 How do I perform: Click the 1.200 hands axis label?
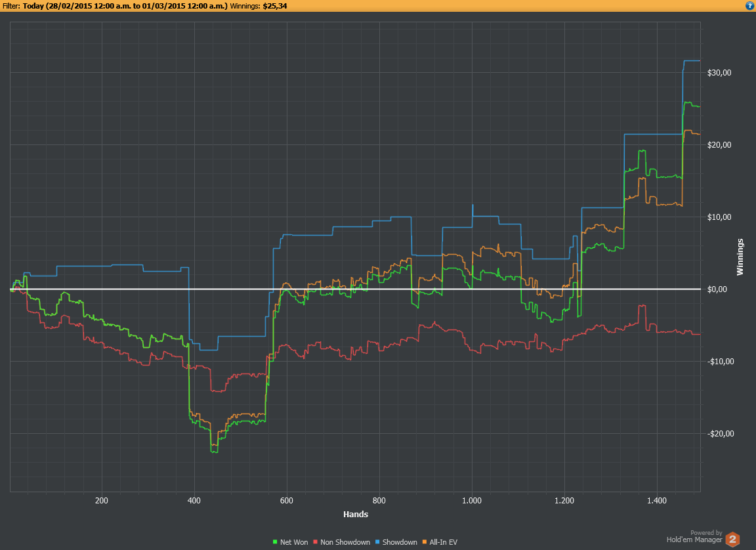click(x=564, y=501)
